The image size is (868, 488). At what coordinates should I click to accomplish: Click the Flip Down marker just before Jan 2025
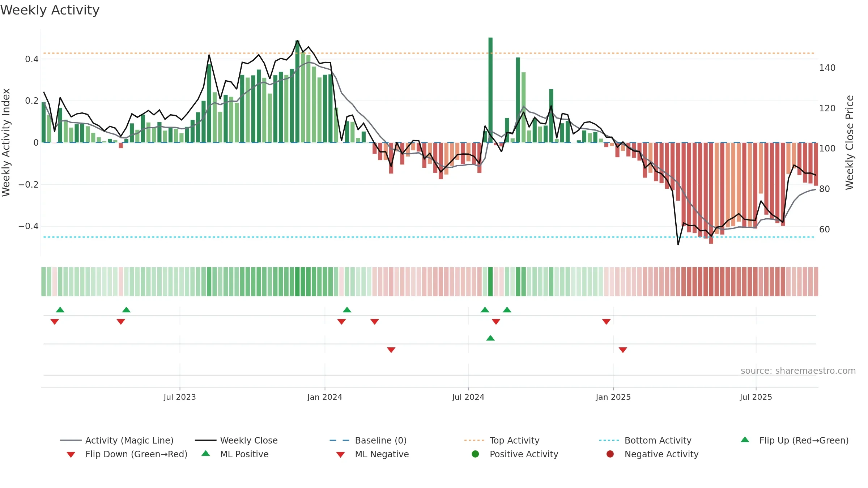tap(607, 322)
